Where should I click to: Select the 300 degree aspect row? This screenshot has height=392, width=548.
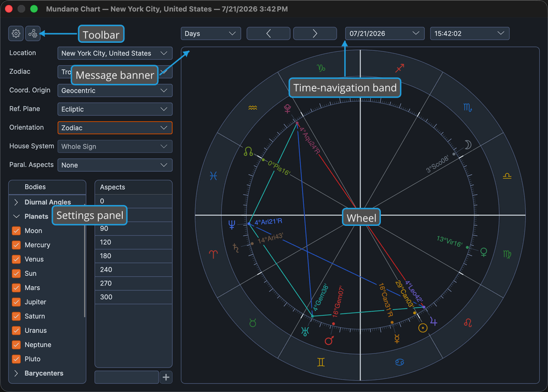point(134,297)
